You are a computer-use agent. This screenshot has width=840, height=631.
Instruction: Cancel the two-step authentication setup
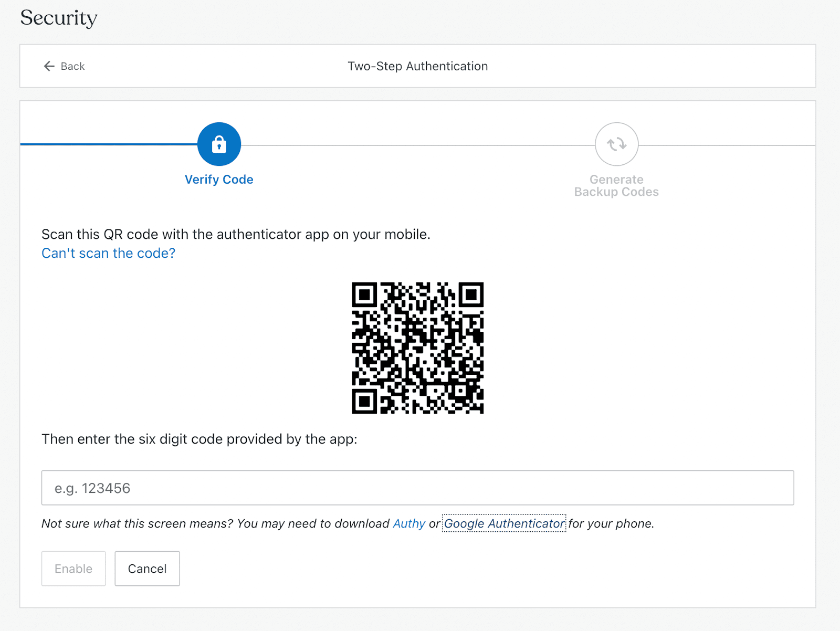point(147,569)
